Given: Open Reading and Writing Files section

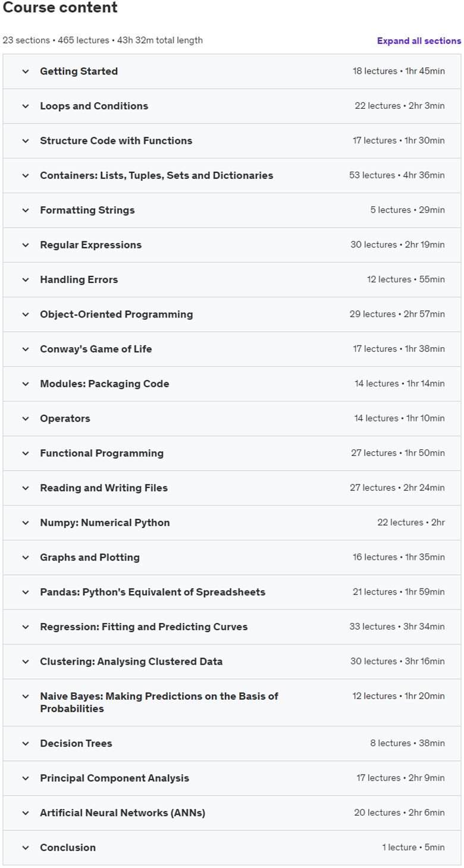Looking at the screenshot, I should pos(232,488).
